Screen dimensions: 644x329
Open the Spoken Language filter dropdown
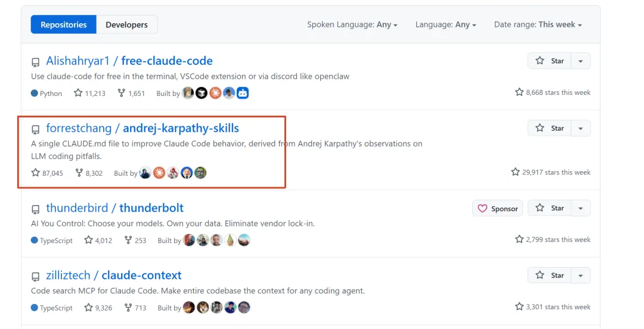(x=352, y=24)
